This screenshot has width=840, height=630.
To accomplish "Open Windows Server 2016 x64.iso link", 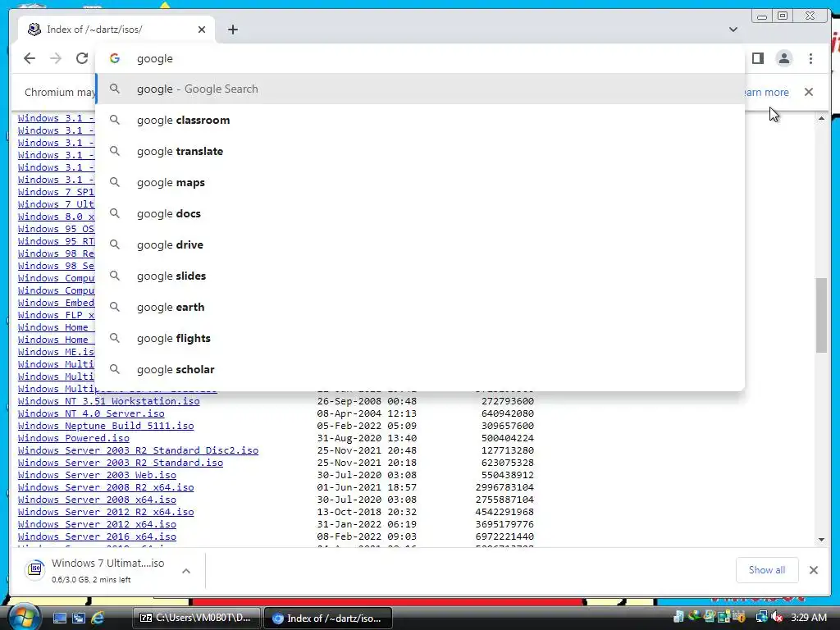I will (x=97, y=536).
